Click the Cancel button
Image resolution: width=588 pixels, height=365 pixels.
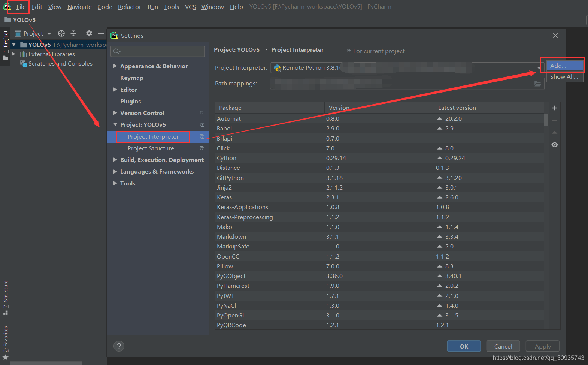(x=503, y=346)
